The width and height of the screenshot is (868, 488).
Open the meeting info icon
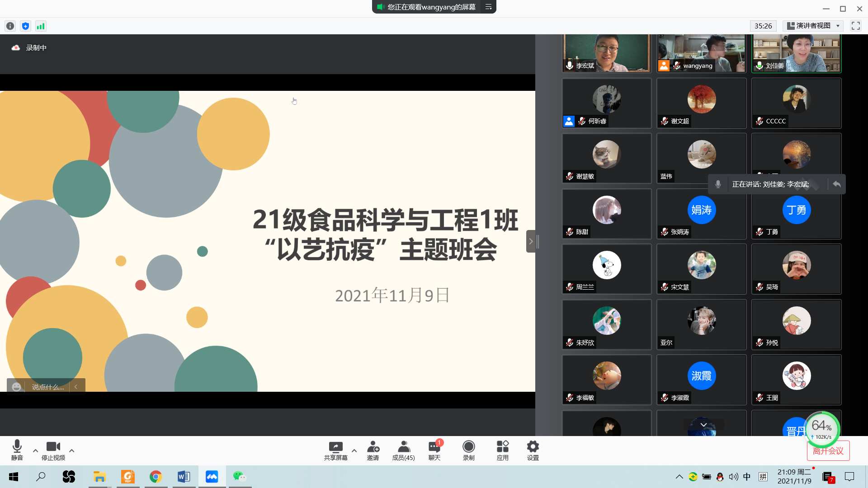coord(10,26)
